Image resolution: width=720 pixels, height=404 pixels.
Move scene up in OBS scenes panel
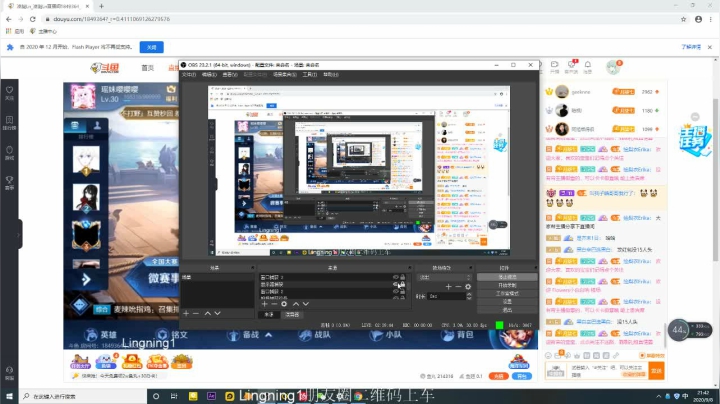tap(208, 313)
